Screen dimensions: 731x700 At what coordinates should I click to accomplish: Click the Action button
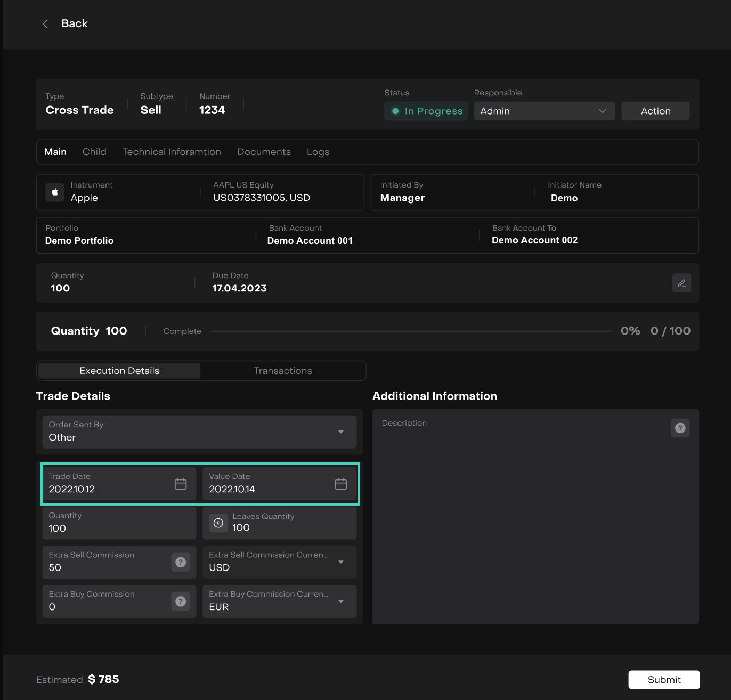[x=655, y=111]
